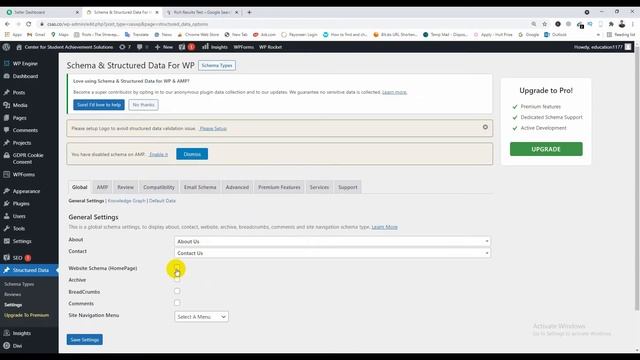Enable the Comments schema checkbox
Screen dimensions: 640x360
177,303
